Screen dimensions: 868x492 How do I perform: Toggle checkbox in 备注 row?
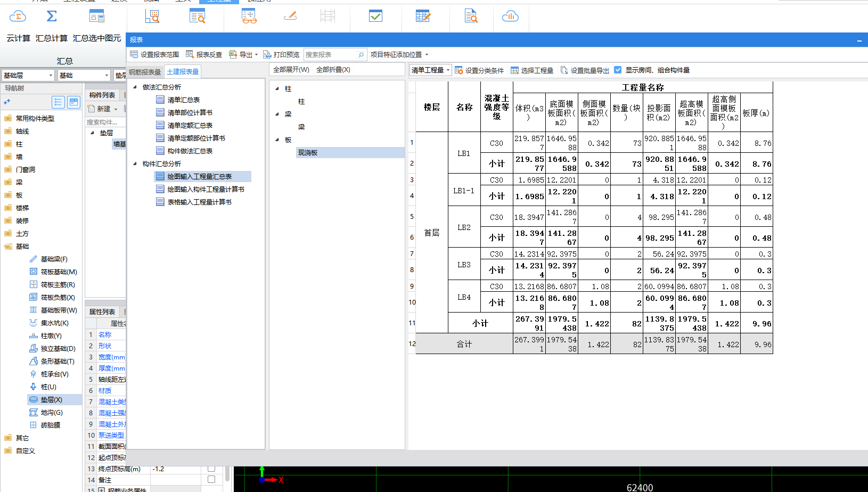click(x=211, y=480)
